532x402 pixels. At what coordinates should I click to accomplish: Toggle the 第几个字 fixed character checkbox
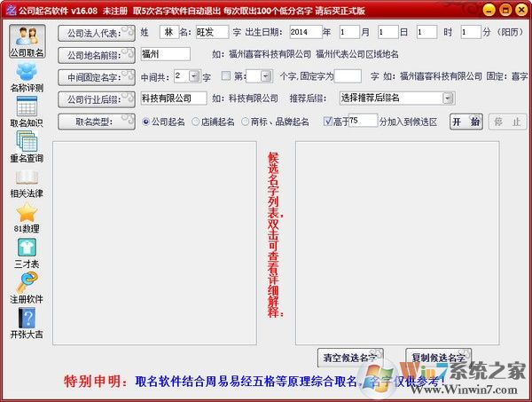225,75
